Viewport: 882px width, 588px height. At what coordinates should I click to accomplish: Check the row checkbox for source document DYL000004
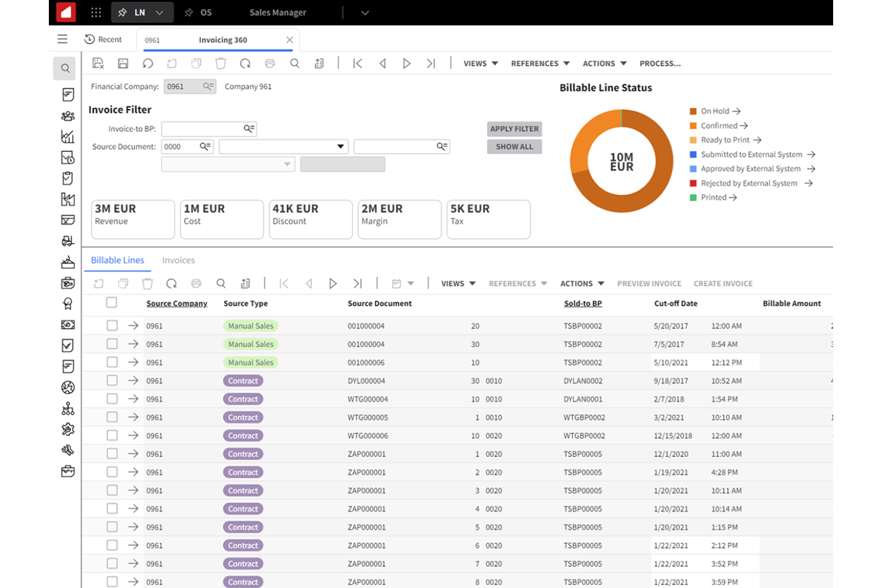pos(111,381)
